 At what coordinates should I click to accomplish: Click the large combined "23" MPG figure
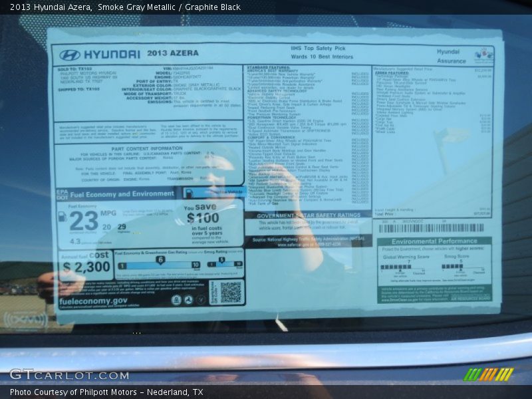(x=84, y=221)
